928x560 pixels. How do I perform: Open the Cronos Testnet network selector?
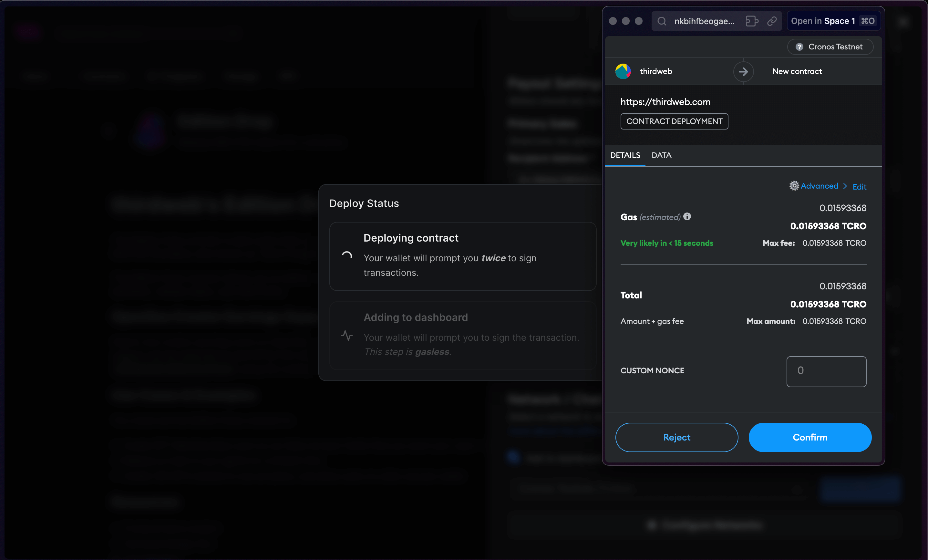(830, 47)
